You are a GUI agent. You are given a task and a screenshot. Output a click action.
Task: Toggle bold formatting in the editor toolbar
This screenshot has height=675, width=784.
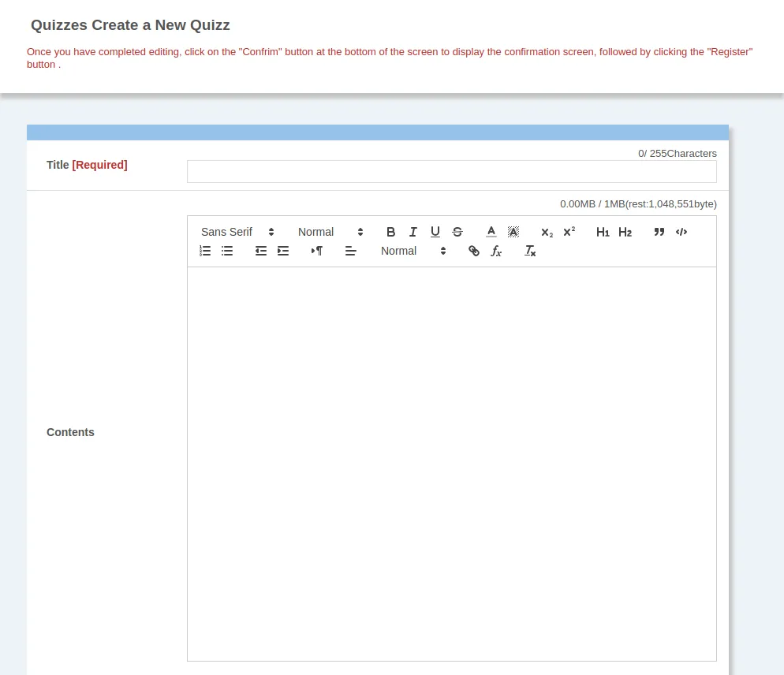pyautogui.click(x=390, y=232)
